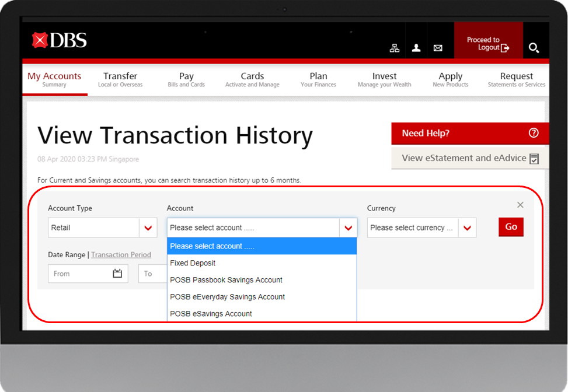Open the Currency dropdown
This screenshot has height=392, width=568.
467,228
